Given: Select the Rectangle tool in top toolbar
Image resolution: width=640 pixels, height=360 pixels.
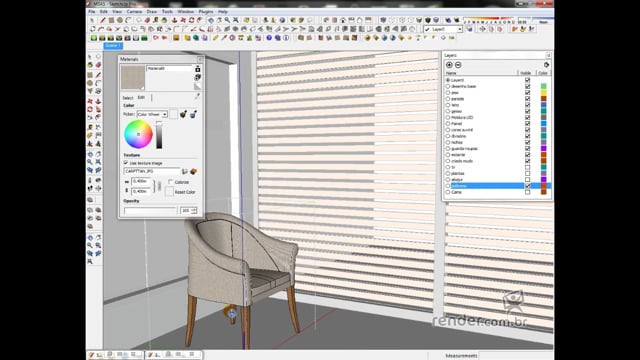Looking at the screenshot, I should click(111, 20).
